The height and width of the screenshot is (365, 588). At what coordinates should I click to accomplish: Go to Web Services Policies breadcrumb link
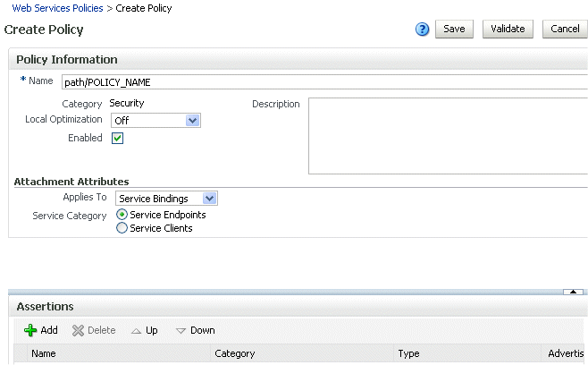tap(57, 8)
